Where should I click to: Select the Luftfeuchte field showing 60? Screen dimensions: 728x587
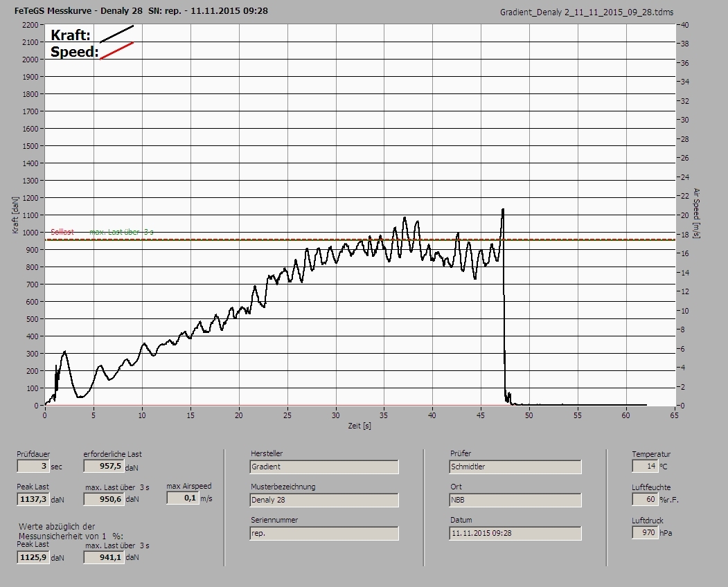[x=645, y=499]
